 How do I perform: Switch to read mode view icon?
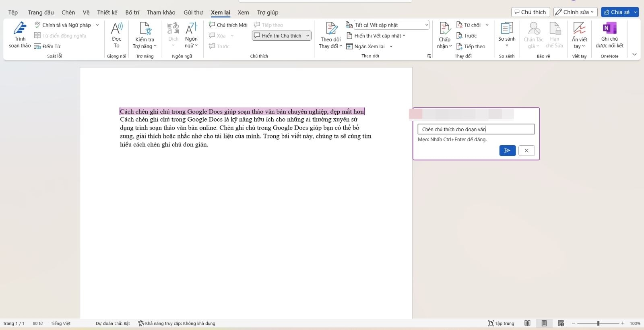pyautogui.click(x=527, y=323)
